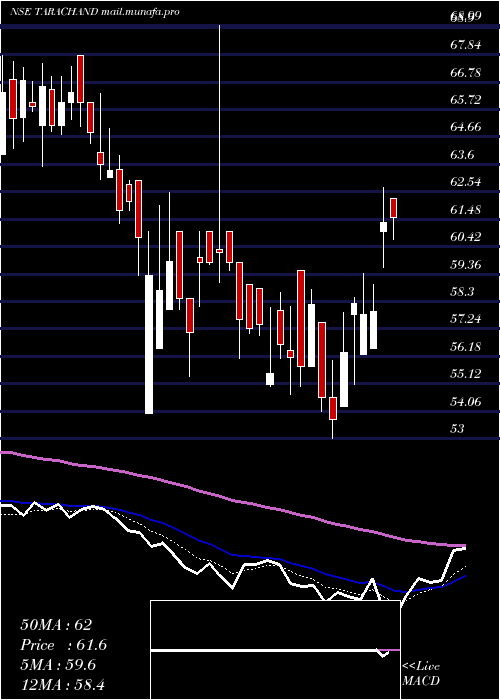
Task: Select the 66.78 price axis label
Action: [x=466, y=72]
